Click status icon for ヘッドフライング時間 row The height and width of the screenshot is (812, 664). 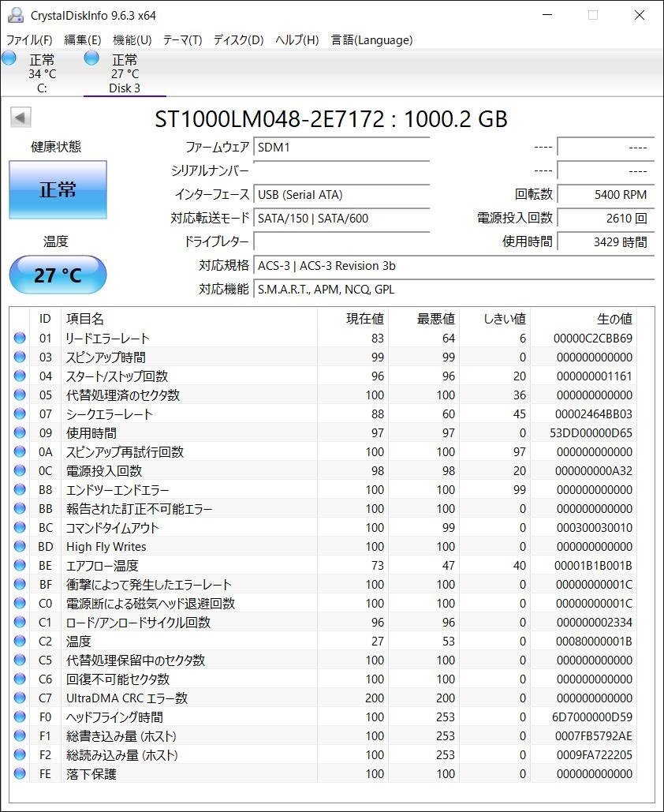(20, 717)
